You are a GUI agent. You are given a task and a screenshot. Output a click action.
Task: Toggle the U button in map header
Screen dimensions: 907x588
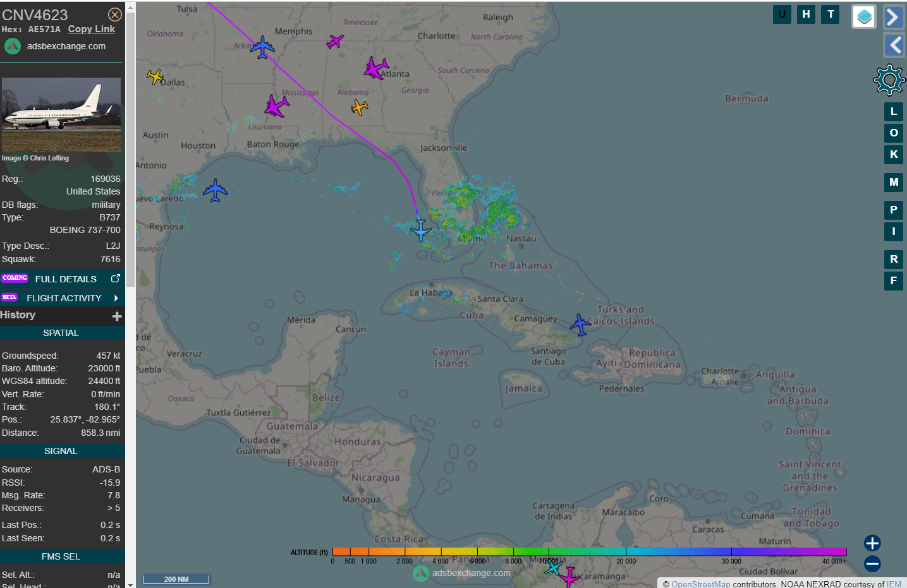(x=782, y=14)
